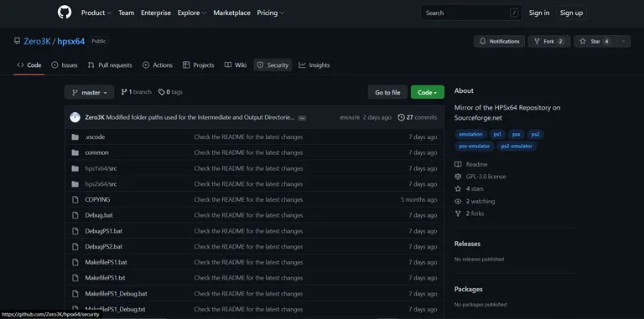
Task: Open the MakefilePS1_Debug.bat file
Action: pyautogui.click(x=117, y=294)
